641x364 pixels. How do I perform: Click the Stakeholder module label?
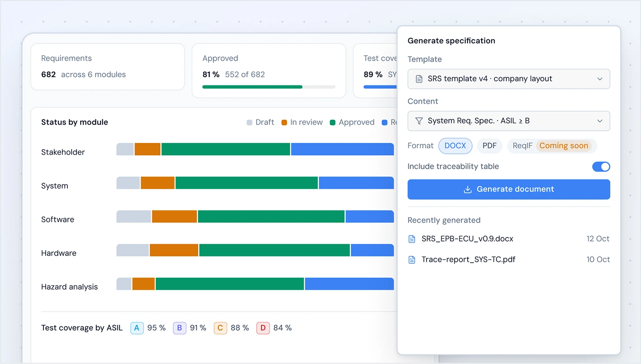(63, 152)
